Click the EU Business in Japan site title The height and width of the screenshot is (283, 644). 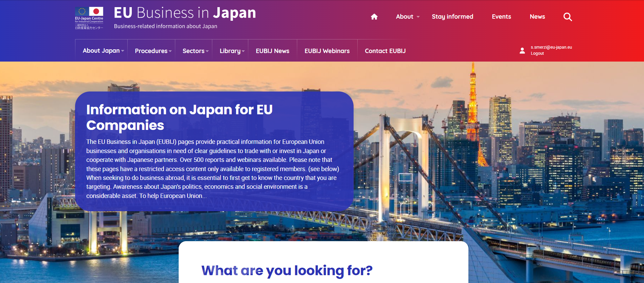tap(185, 13)
